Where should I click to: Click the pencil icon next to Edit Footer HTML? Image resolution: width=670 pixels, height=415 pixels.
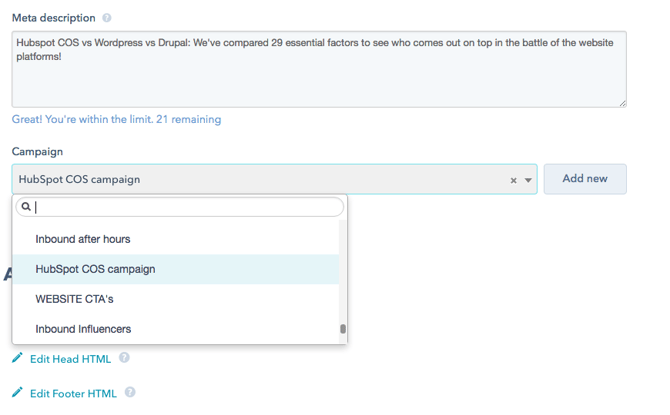[x=17, y=393]
